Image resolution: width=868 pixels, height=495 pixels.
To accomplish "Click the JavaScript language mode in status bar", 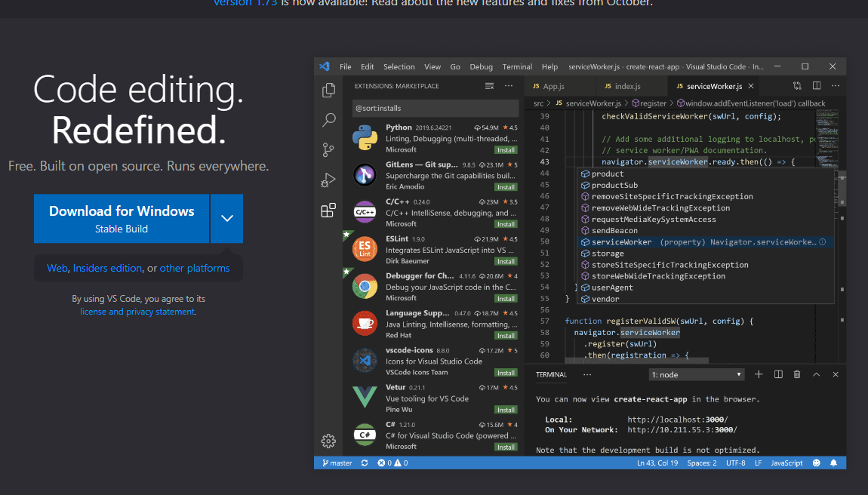I will click(786, 463).
